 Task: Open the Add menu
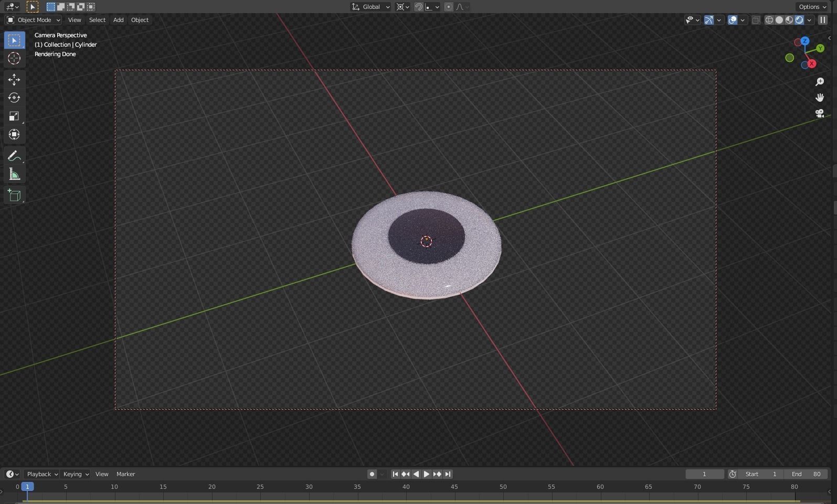click(x=118, y=20)
